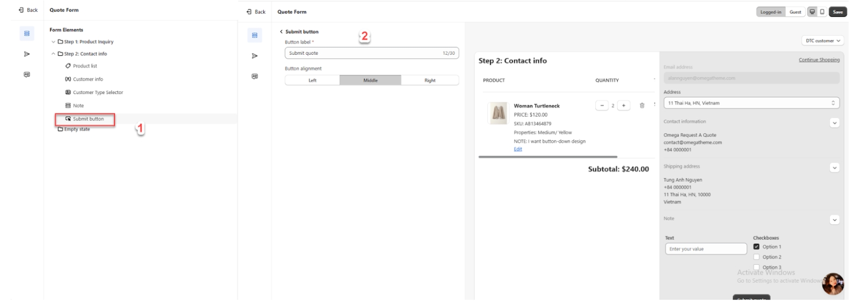Image resolution: width=868 pixels, height=304 pixels.
Task: Check the Option 2 checkbox
Action: click(756, 257)
